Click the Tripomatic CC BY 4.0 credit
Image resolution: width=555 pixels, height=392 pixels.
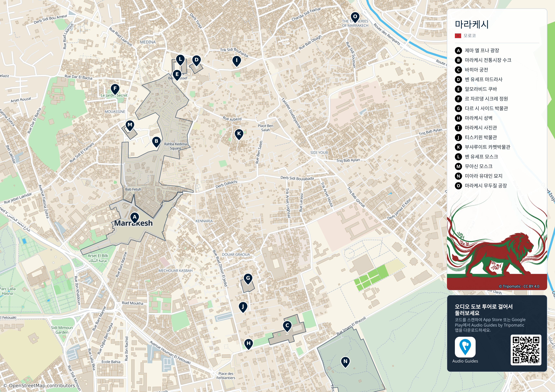click(519, 286)
